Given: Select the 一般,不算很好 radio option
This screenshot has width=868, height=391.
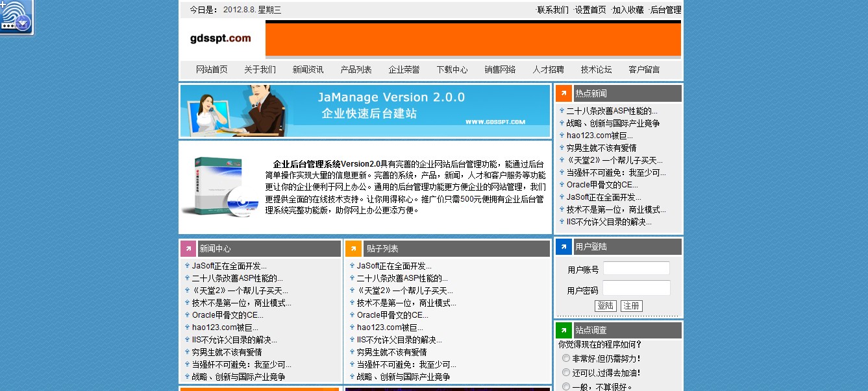Looking at the screenshot, I should (x=566, y=386).
